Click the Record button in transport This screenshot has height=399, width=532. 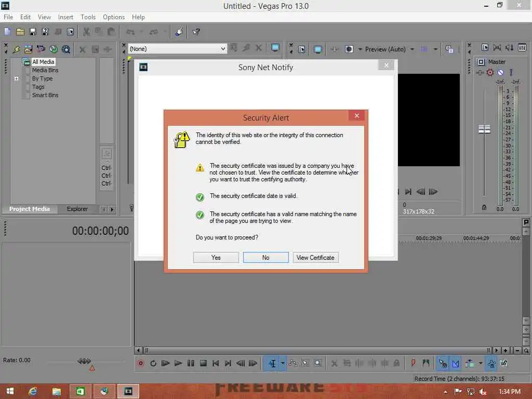pyautogui.click(x=140, y=363)
